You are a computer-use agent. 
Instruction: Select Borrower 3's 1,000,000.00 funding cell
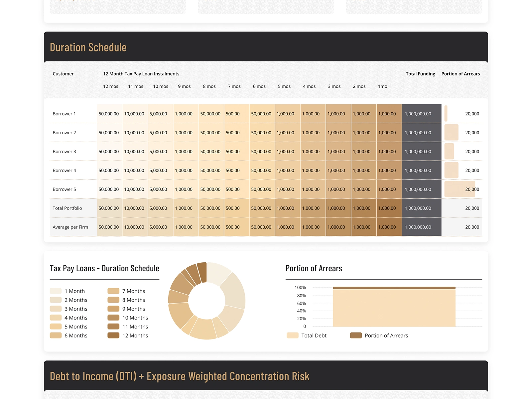[x=421, y=151]
